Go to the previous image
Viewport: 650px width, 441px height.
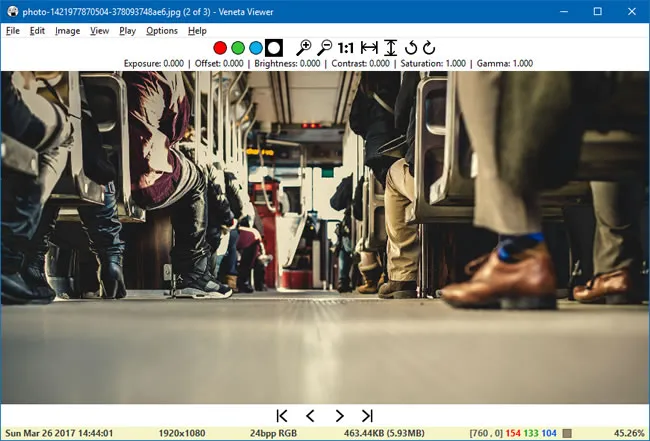coord(310,416)
